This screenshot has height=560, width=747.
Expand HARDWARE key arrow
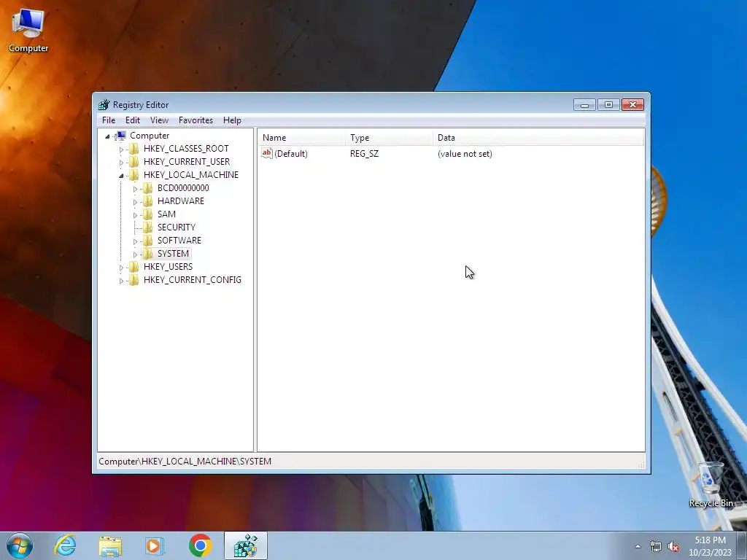click(x=135, y=201)
